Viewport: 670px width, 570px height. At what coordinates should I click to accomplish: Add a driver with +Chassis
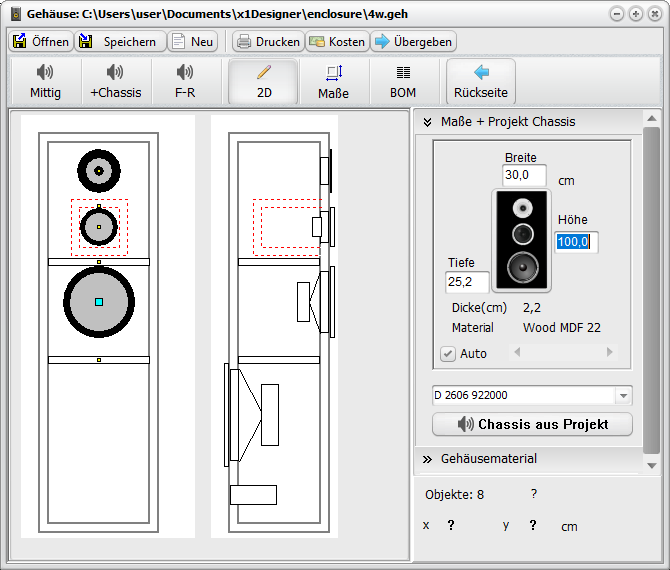click(115, 82)
